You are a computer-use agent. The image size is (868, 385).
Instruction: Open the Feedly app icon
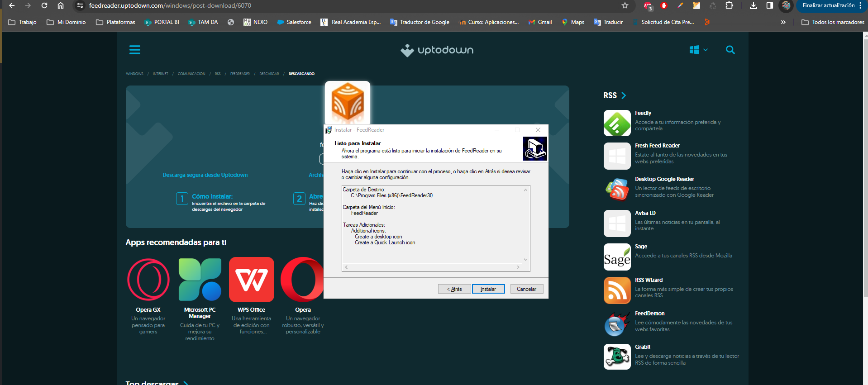(x=617, y=123)
